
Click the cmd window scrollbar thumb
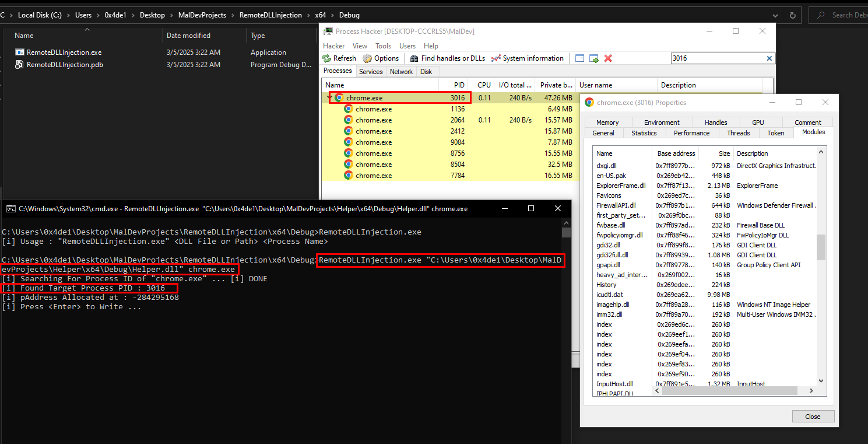pos(566,233)
